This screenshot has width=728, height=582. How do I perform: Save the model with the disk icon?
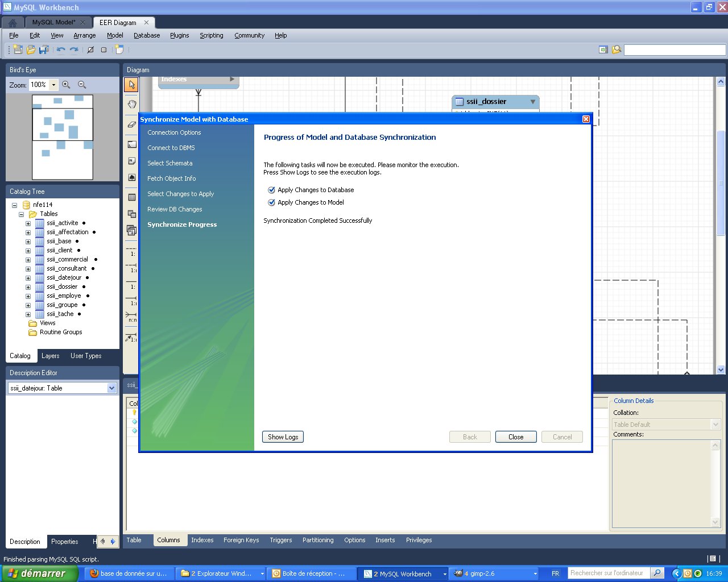(x=44, y=49)
